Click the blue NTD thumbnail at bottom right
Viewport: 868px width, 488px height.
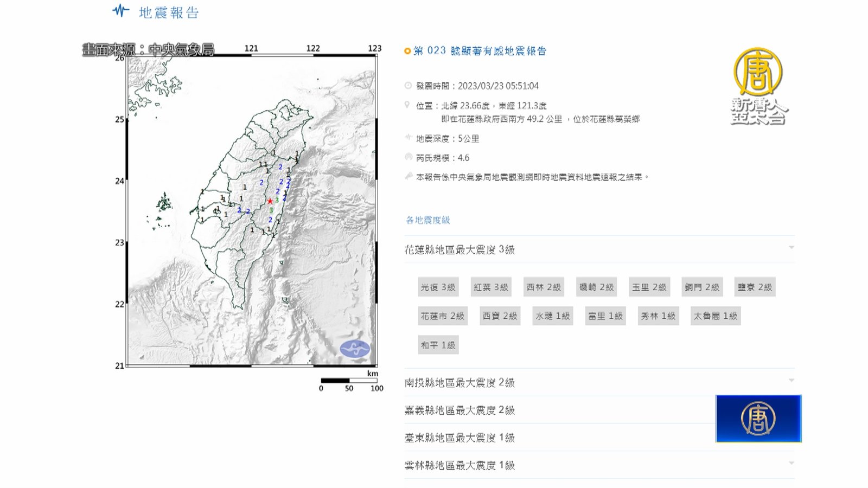click(x=758, y=419)
